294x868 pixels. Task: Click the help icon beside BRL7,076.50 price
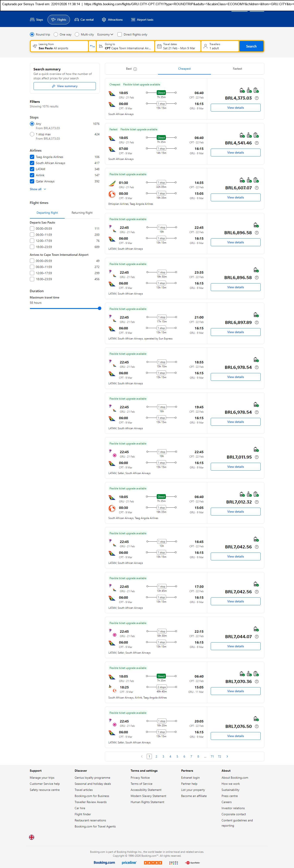pyautogui.click(x=257, y=726)
